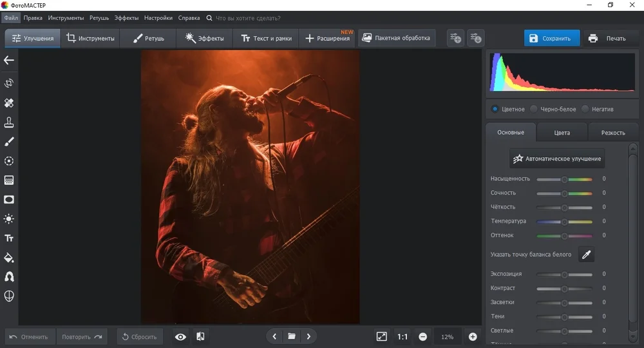The height and width of the screenshot is (348, 644).
Task: Open the Резкость tab
Action: pyautogui.click(x=612, y=133)
